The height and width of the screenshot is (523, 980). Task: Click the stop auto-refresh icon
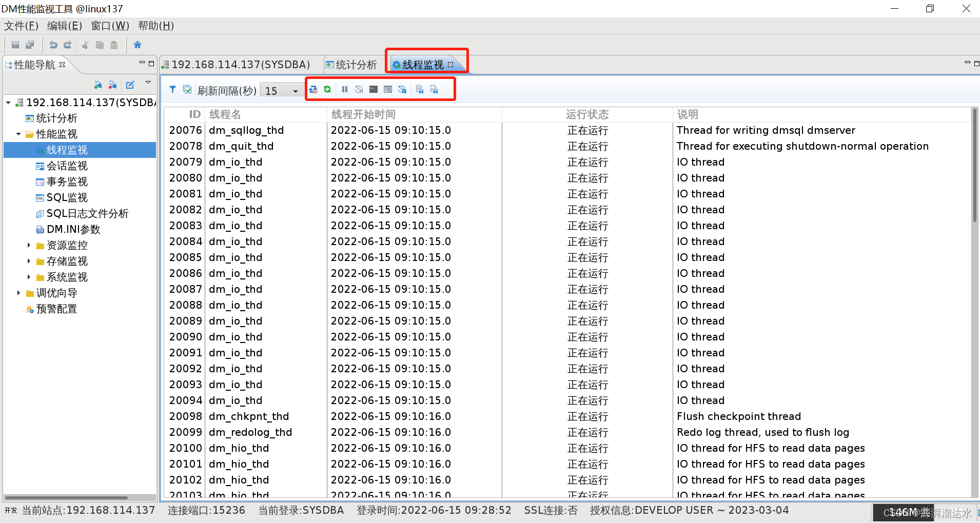click(313, 90)
